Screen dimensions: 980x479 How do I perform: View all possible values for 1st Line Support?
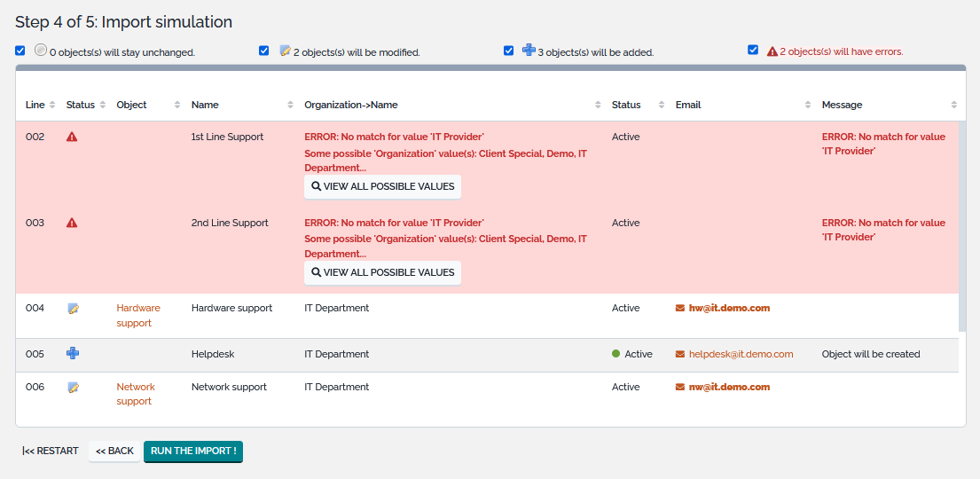click(382, 187)
